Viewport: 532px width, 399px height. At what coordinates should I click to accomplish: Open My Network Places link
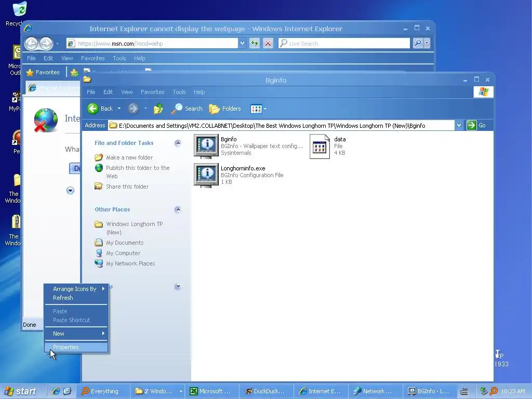[x=130, y=263]
